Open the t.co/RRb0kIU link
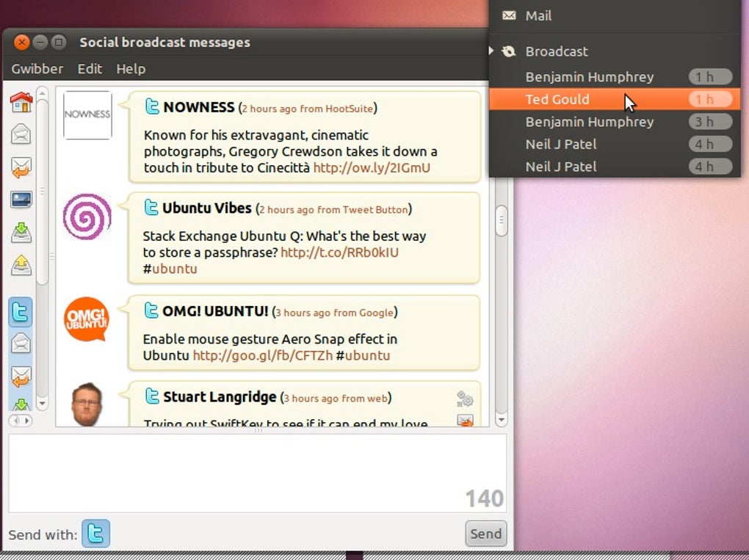 pos(339,252)
